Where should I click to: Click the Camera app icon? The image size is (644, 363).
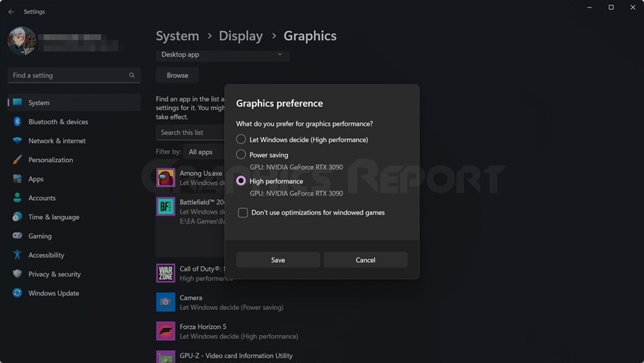point(165,302)
